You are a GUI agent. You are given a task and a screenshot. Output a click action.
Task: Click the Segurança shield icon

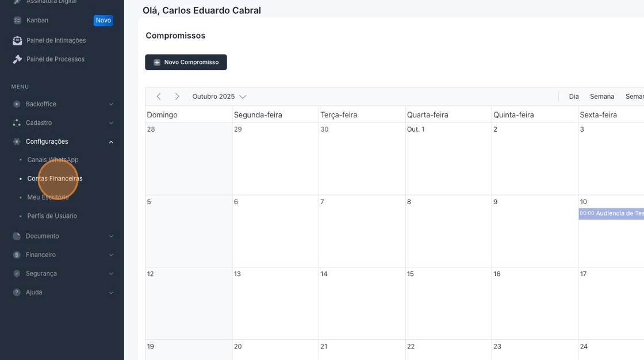(17, 274)
